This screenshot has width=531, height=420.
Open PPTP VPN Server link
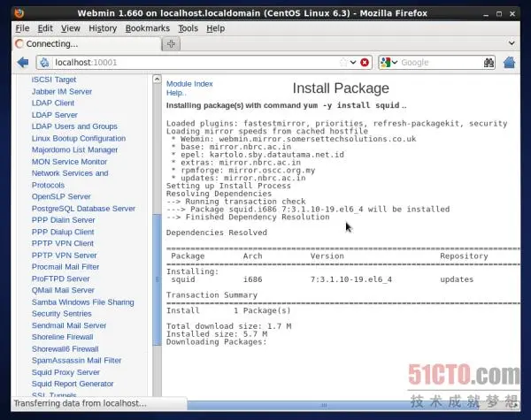tap(64, 256)
